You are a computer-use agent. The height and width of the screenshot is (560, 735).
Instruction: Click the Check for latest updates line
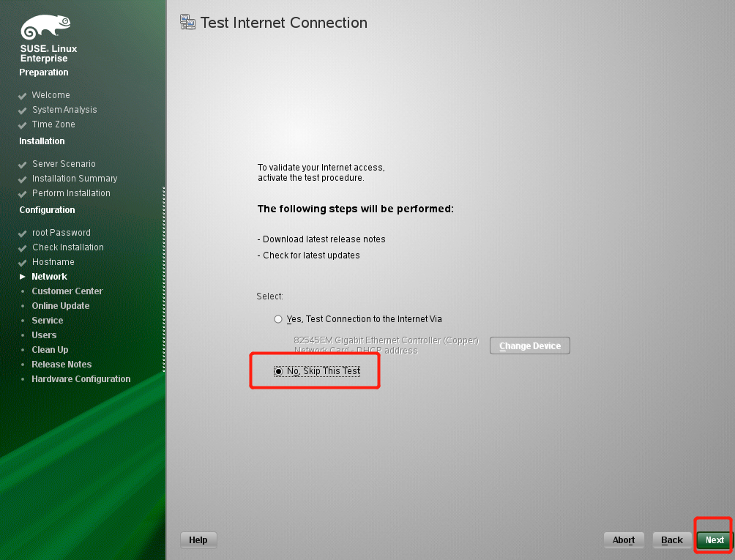pos(308,255)
